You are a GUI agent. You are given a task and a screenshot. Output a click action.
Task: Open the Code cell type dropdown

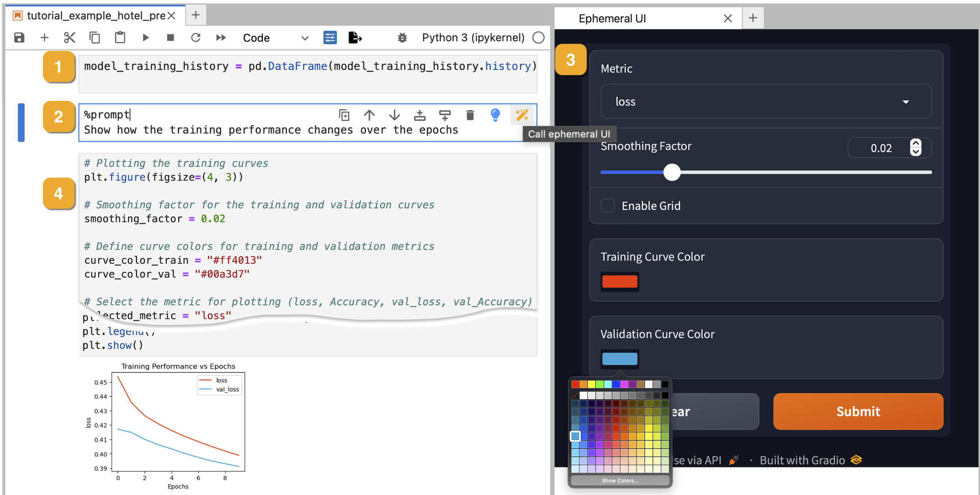coord(276,38)
